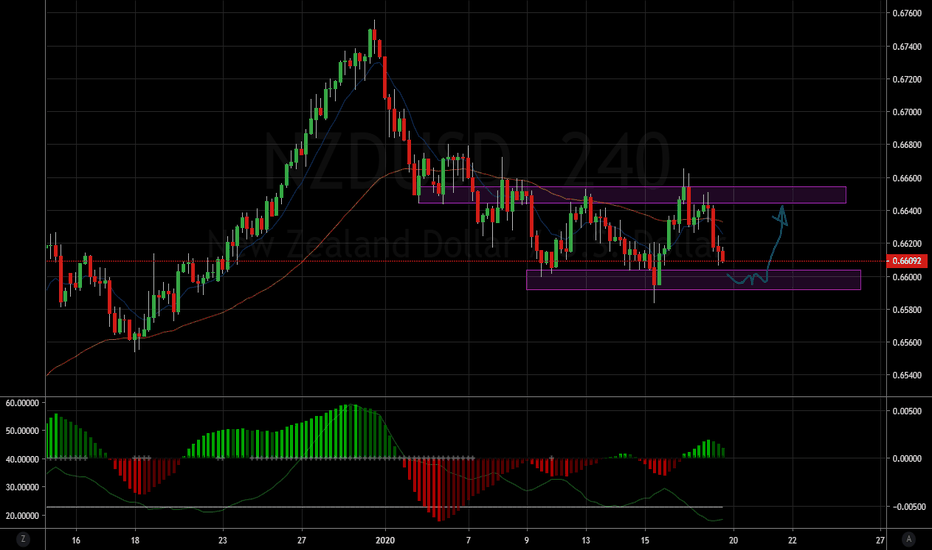Click the hand-drawn blue arrow head
The width and height of the screenshot is (932, 550).
(783, 213)
